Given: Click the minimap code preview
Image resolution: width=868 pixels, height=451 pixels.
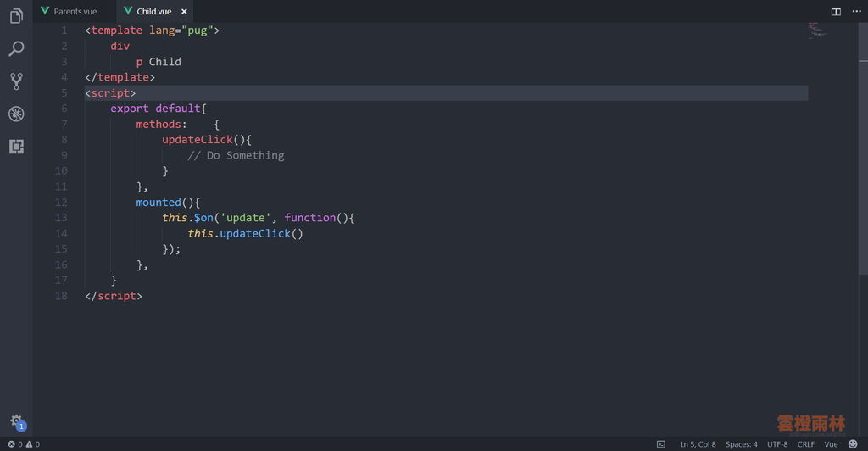Looking at the screenshot, I should click(x=817, y=31).
